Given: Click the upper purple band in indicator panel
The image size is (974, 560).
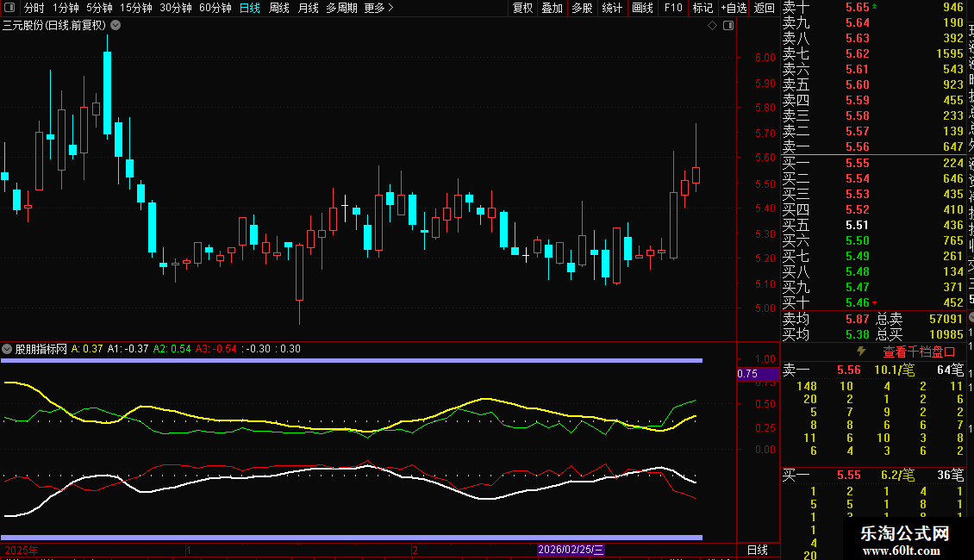Looking at the screenshot, I should click(352, 360).
